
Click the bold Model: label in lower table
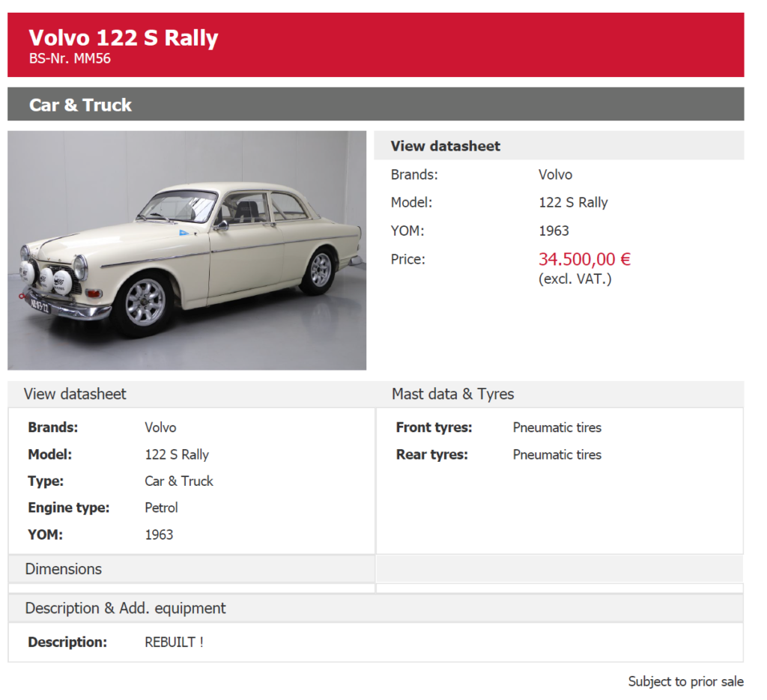[x=50, y=454]
